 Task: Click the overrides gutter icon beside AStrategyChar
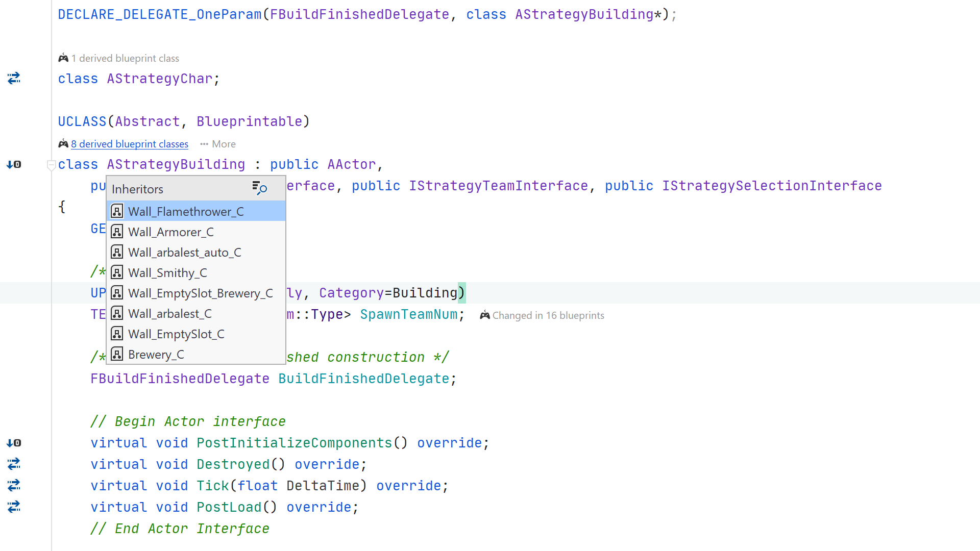coord(14,78)
